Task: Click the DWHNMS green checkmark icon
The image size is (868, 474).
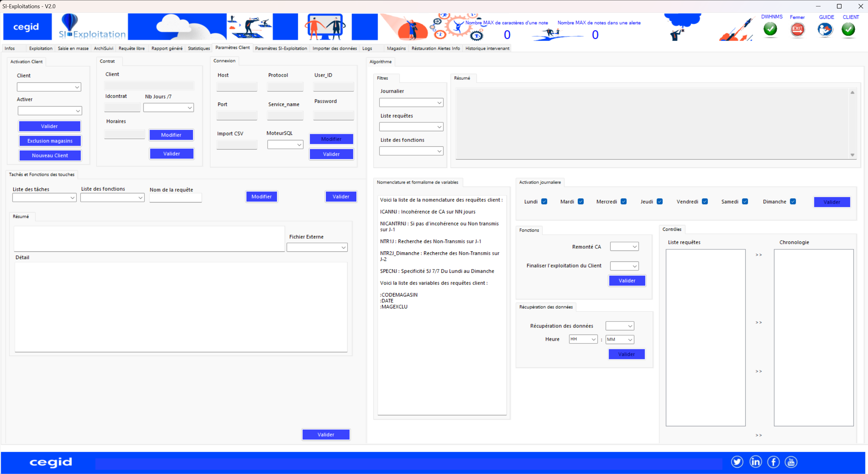Action: [x=770, y=29]
